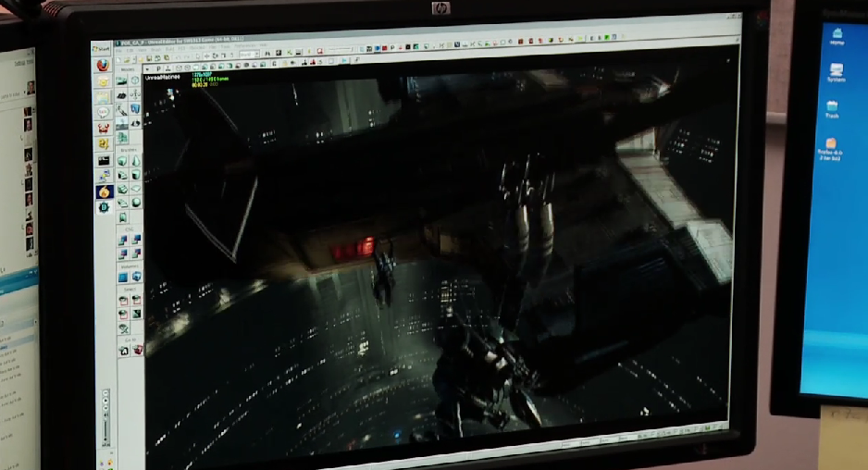
Task: Choose the Cone brush builder
Action: (x=136, y=162)
